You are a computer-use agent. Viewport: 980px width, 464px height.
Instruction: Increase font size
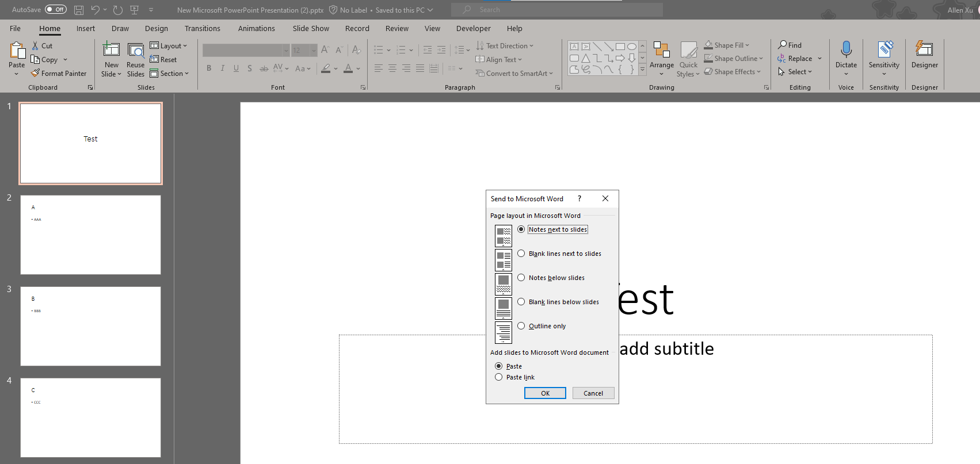click(325, 50)
